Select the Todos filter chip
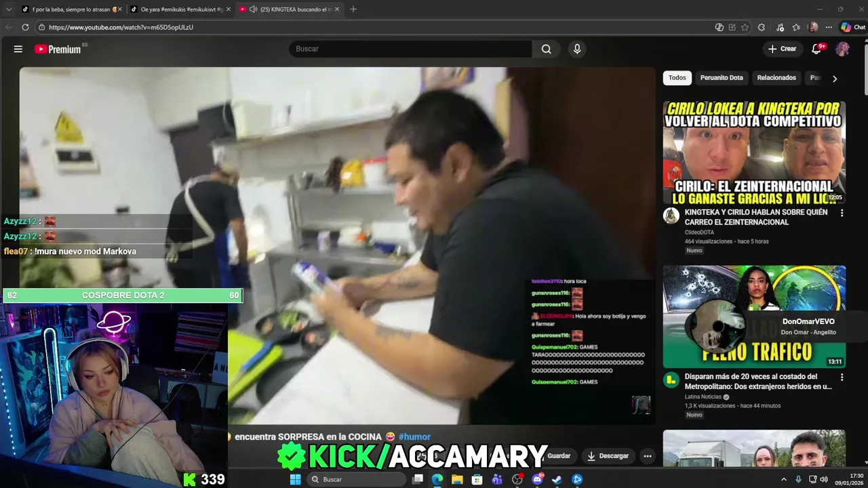The image size is (868, 488). [x=677, y=78]
